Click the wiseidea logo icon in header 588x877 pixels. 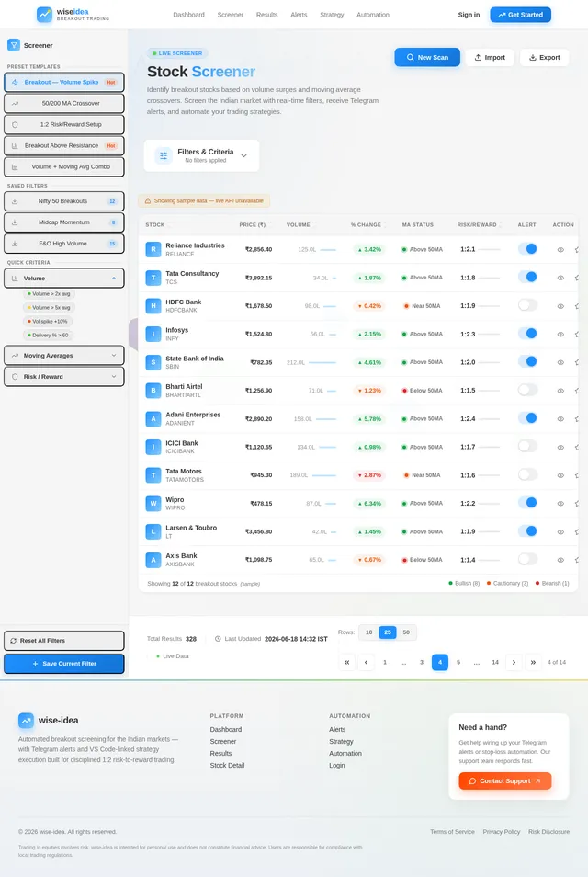pos(44,15)
